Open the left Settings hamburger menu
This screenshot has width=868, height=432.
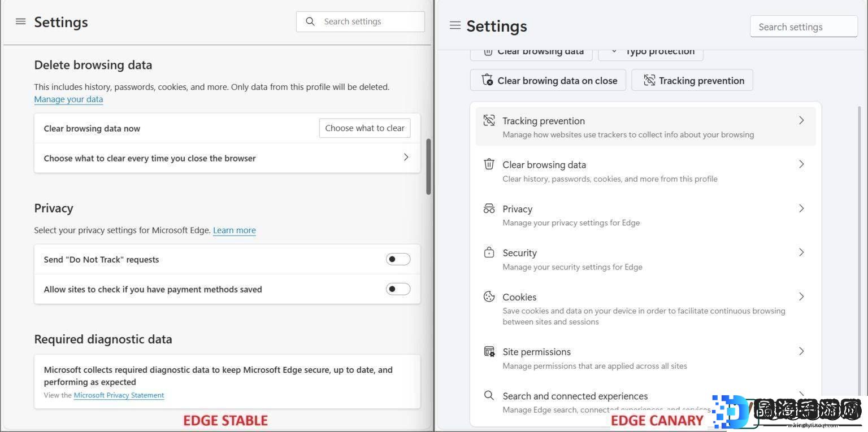21,21
